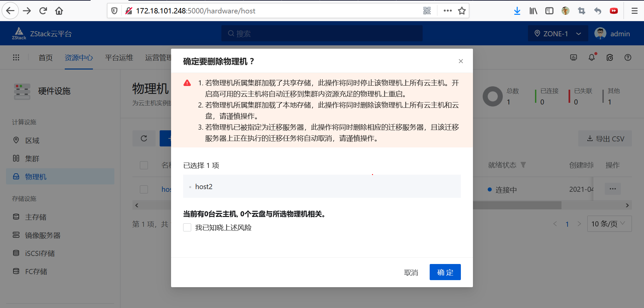Select 集群 in sidebar

60,159
